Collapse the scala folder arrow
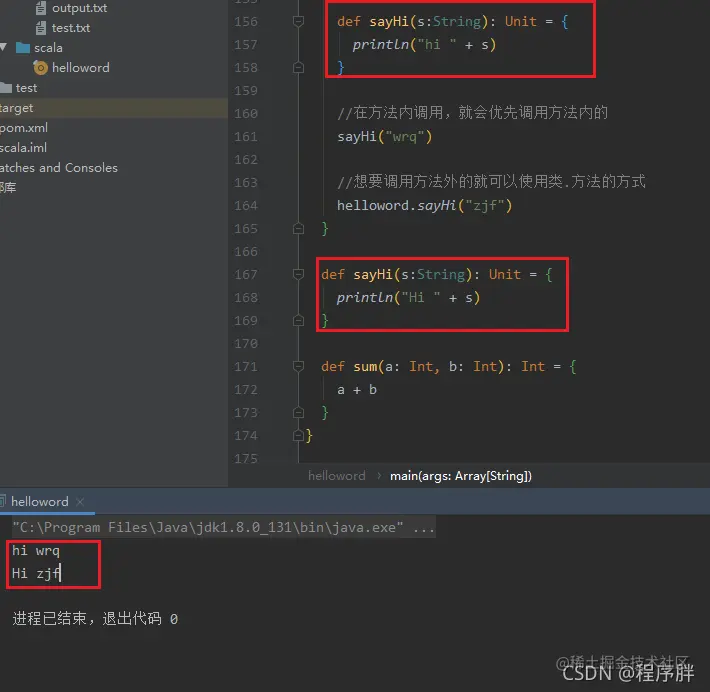The image size is (710, 692). pos(4,47)
